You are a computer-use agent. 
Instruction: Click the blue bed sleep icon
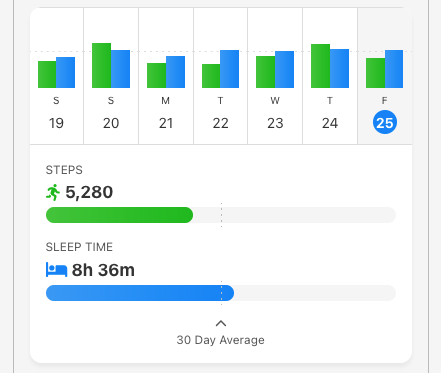point(56,270)
